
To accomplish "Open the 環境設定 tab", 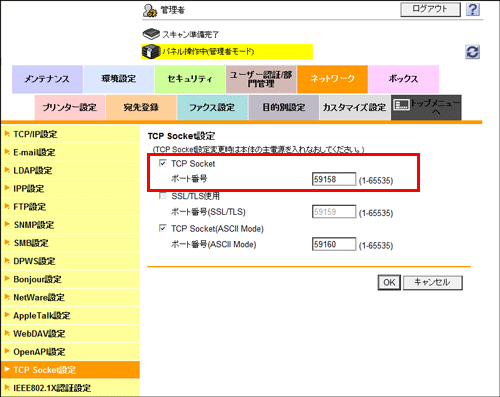I will tap(119, 79).
